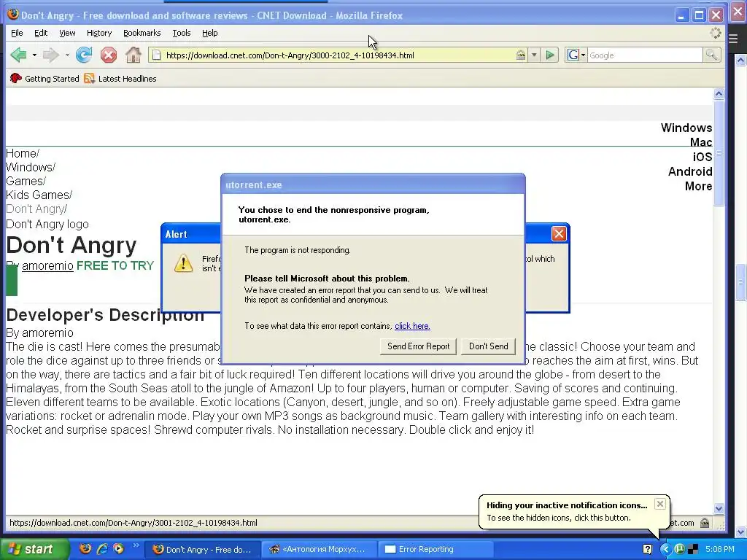Click the greyed Forward arrow in Firefox
This screenshot has height=560, width=747.
pyautogui.click(x=51, y=55)
